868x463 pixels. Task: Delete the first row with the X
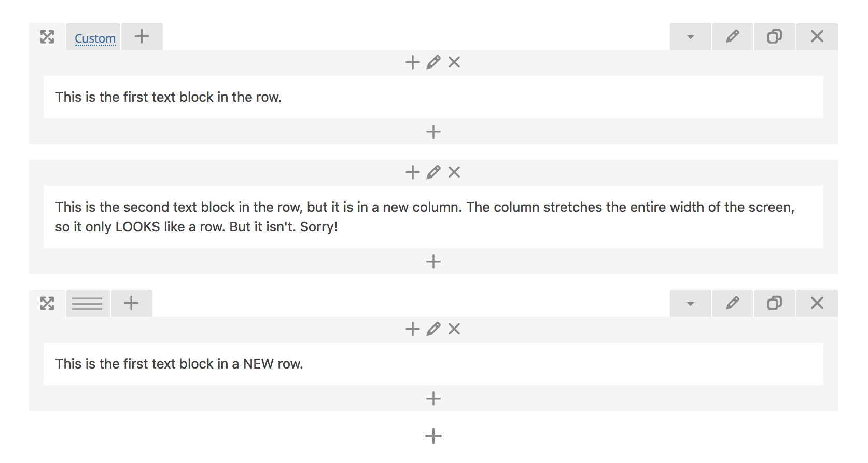(817, 37)
